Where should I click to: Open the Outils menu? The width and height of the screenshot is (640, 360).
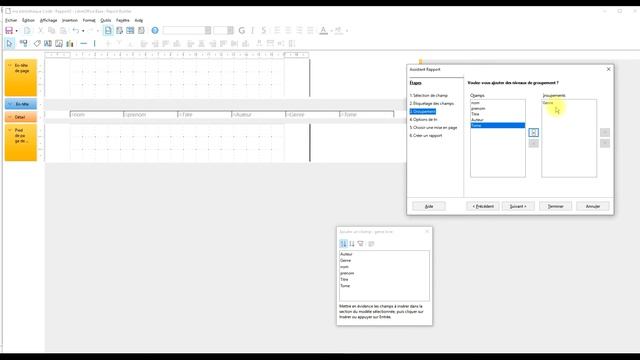click(106, 20)
